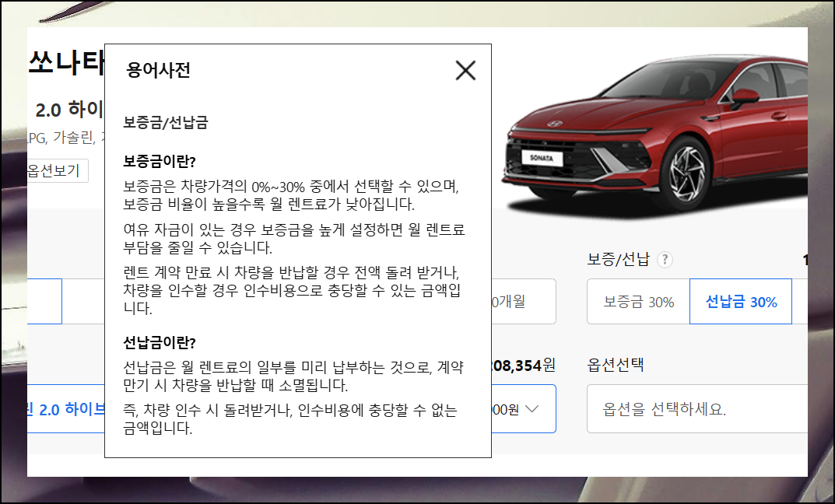The width and height of the screenshot is (835, 504).
Task: Open the 옵션을 선택하세요 dropdown
Action: click(x=697, y=409)
